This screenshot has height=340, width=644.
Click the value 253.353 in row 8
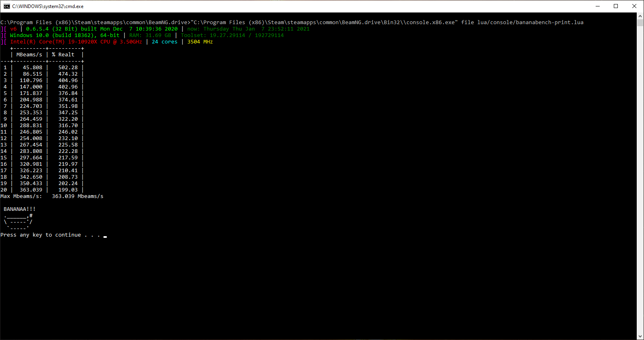[31, 113]
